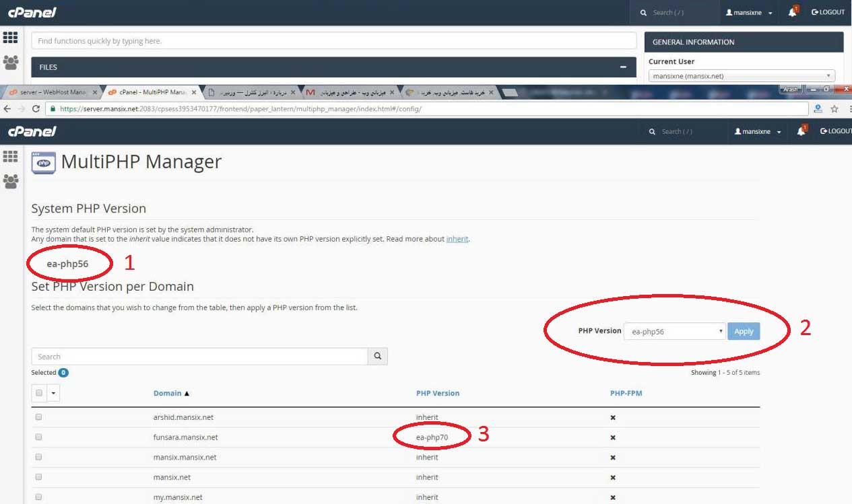Click the Apply button

point(744,331)
